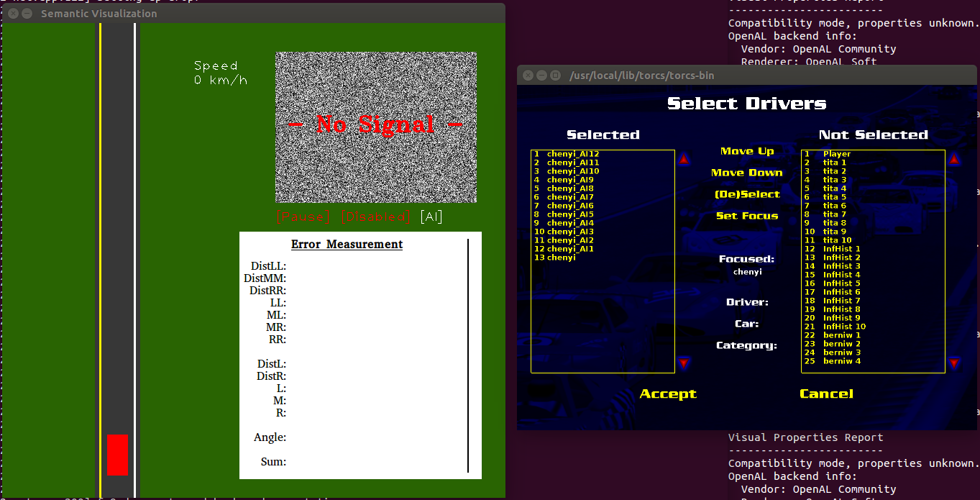Screen dimensions: 980x500
Task: Pick tita 7 in Not Selected list
Action: click(x=873, y=214)
